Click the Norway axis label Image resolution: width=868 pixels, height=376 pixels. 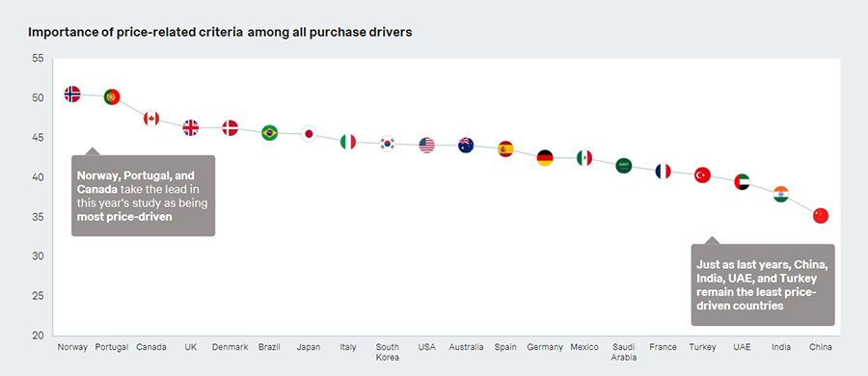point(72,347)
